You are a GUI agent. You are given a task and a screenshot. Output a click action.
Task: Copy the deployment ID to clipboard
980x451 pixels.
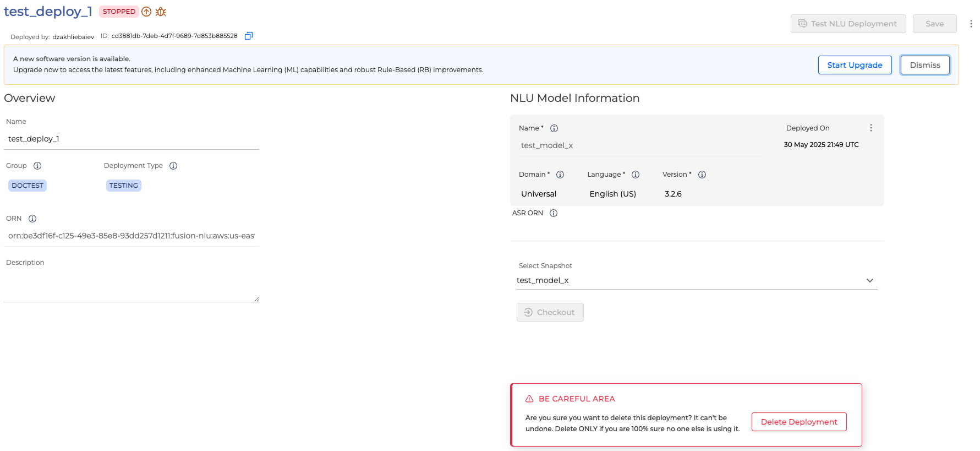point(249,36)
